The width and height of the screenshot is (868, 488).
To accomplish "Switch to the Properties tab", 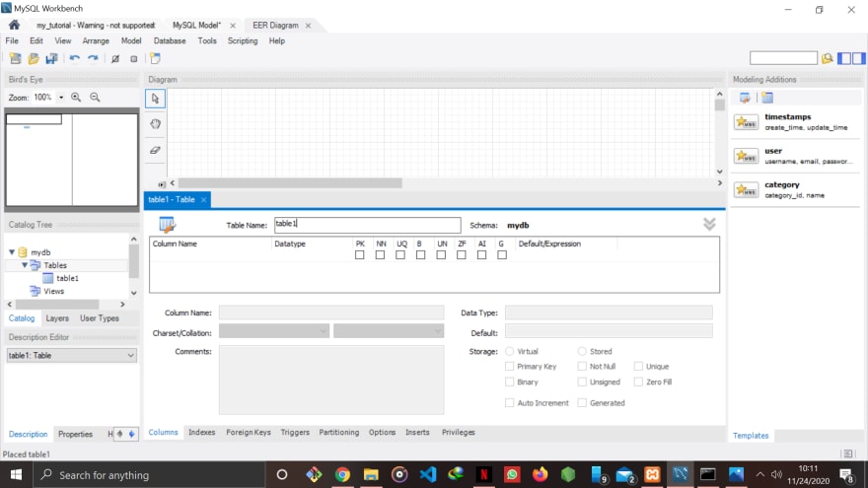I will point(75,435).
